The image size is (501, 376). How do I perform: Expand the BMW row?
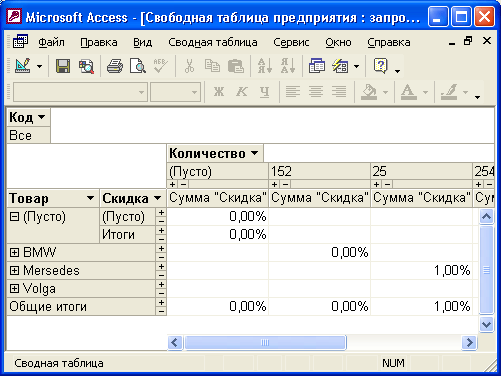14,252
